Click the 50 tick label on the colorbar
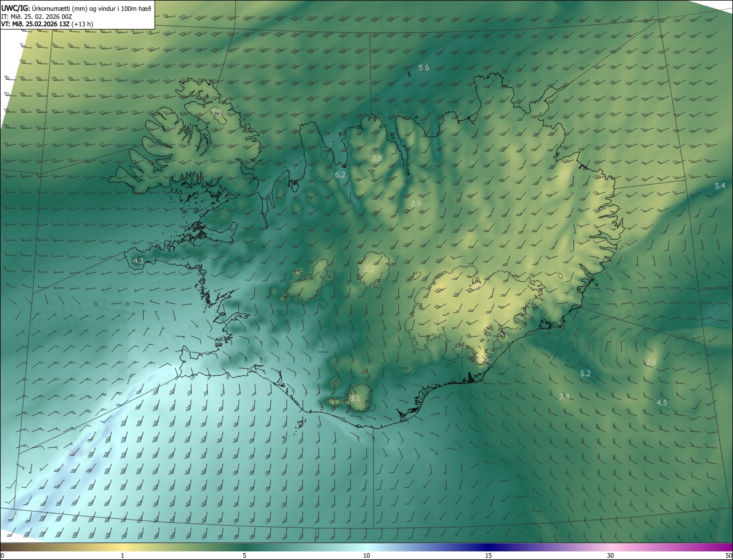The height and width of the screenshot is (560, 733). point(728,555)
